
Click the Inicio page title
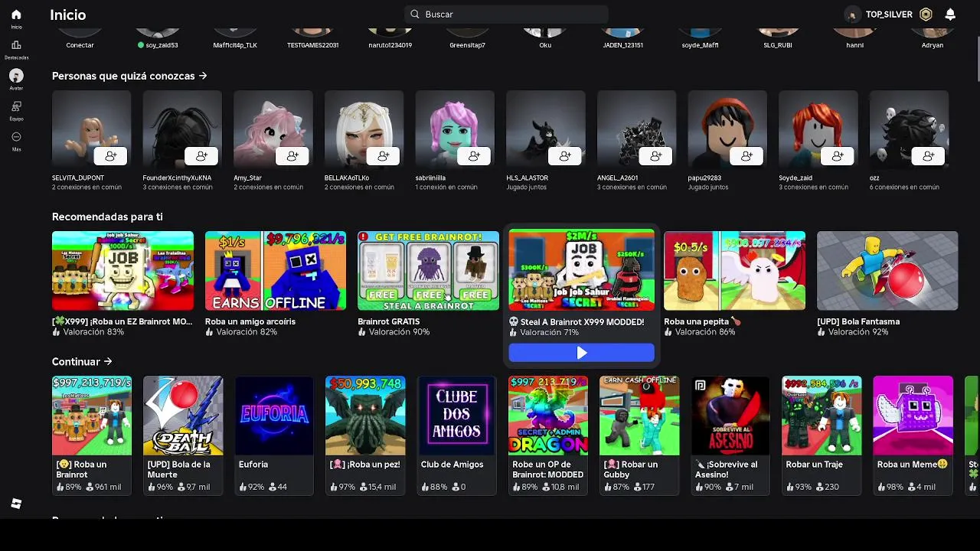tap(67, 15)
